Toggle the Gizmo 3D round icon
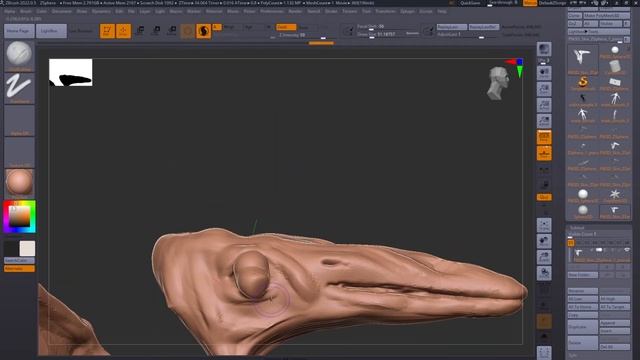 (187, 31)
